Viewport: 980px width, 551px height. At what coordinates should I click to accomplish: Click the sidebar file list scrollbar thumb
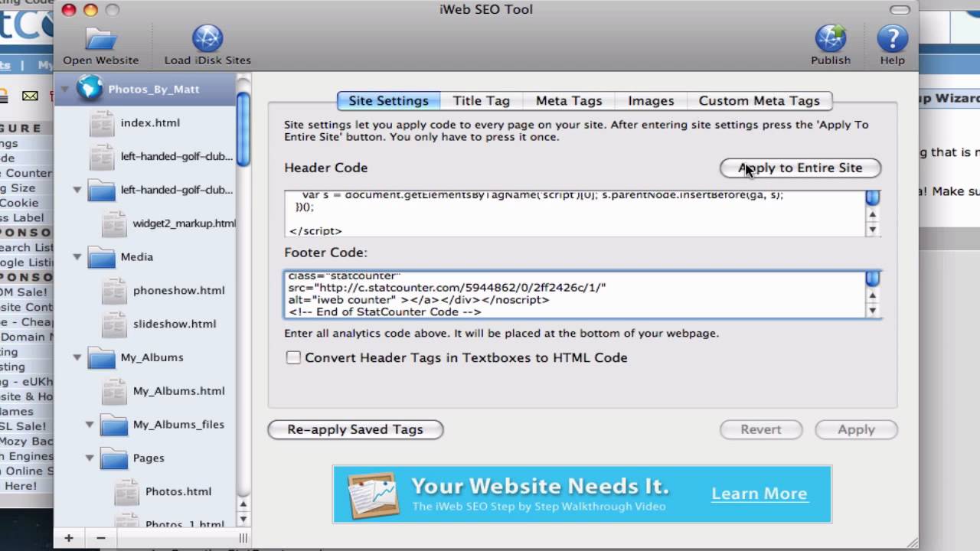coord(243,128)
